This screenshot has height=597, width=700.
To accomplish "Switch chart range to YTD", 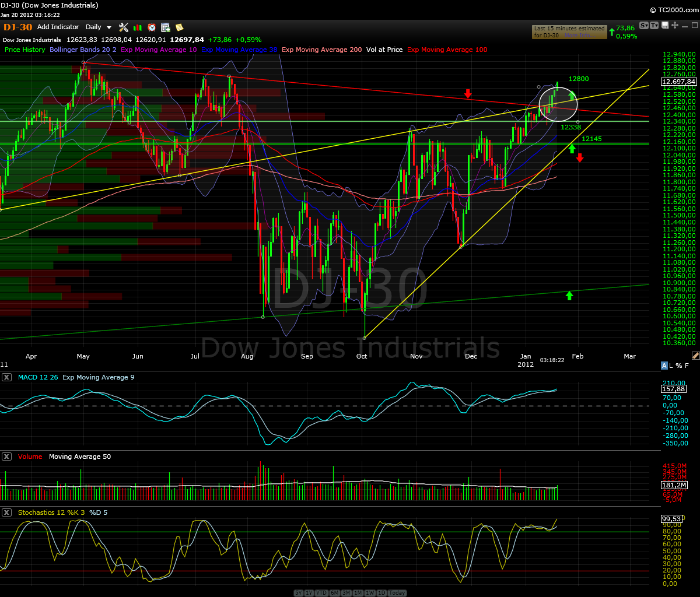I will [321, 593].
